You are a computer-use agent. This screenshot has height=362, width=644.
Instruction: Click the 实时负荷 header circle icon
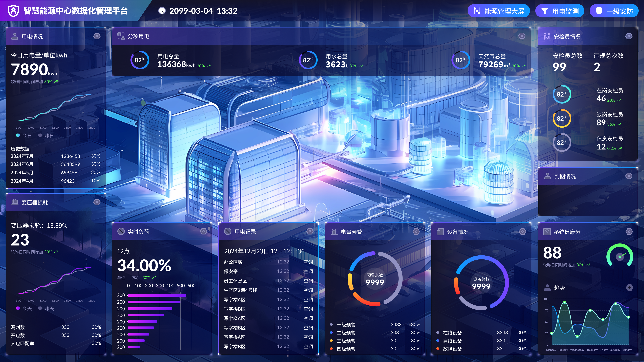click(121, 231)
